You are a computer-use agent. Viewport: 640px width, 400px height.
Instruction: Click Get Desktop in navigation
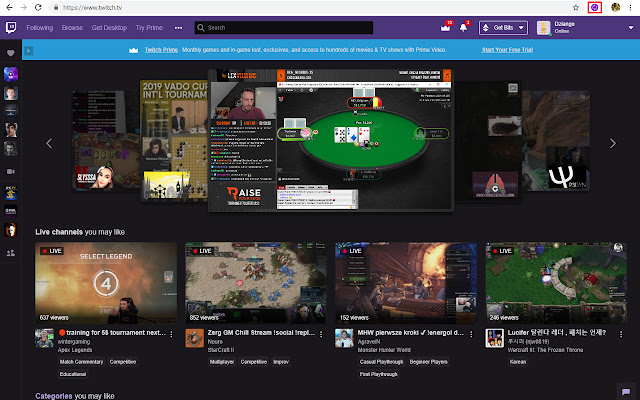tap(109, 28)
